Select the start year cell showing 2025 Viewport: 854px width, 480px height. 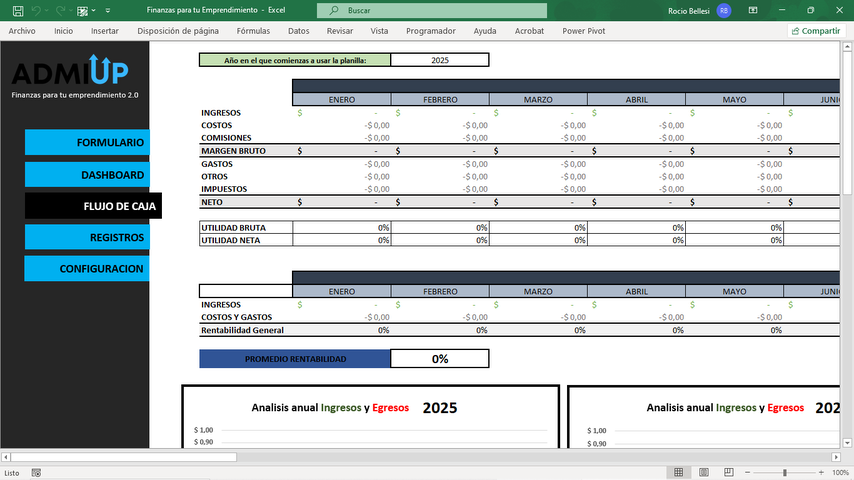pos(440,60)
